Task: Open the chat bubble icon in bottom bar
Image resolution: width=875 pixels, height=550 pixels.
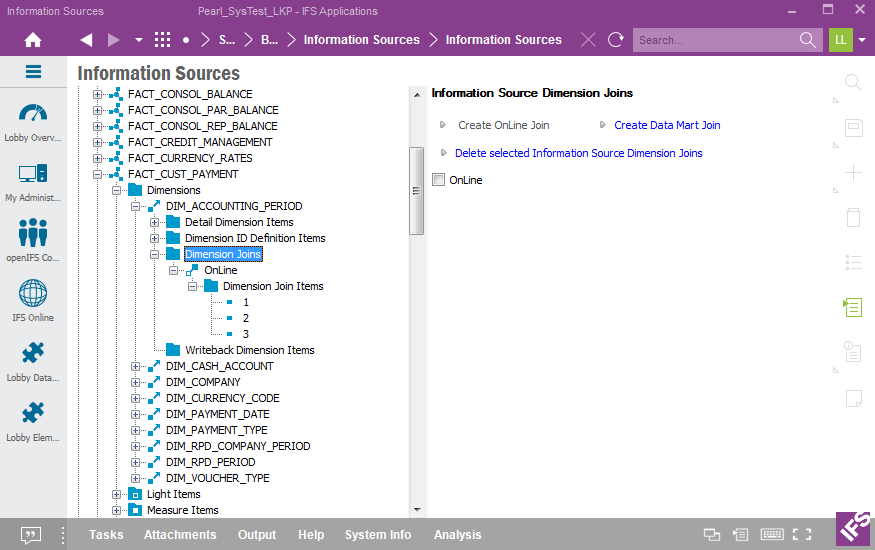Action: tap(31, 535)
